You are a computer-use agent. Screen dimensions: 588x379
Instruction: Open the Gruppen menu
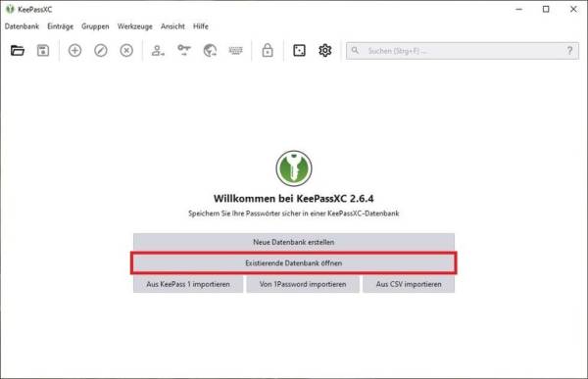tap(95, 26)
